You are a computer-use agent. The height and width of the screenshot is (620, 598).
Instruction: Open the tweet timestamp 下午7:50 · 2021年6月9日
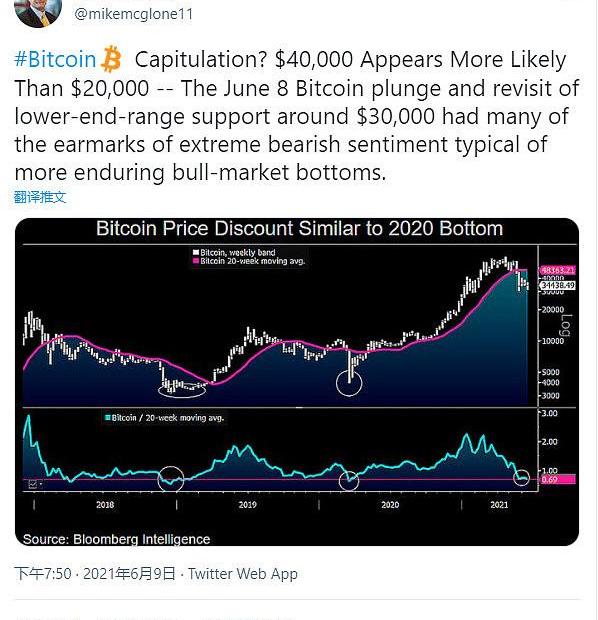pyautogui.click(x=95, y=573)
